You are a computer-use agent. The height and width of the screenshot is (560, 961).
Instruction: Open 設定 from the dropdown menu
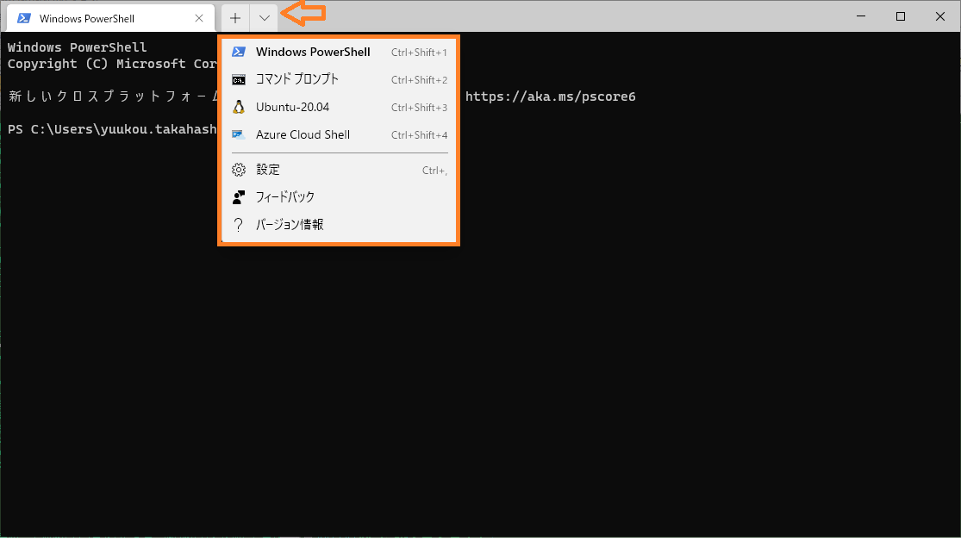[269, 169]
